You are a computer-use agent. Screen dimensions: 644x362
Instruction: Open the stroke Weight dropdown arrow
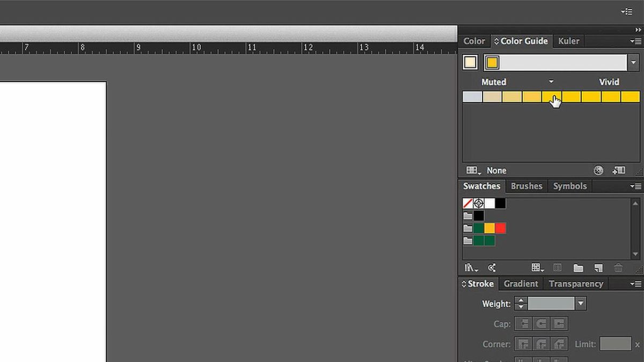click(581, 304)
